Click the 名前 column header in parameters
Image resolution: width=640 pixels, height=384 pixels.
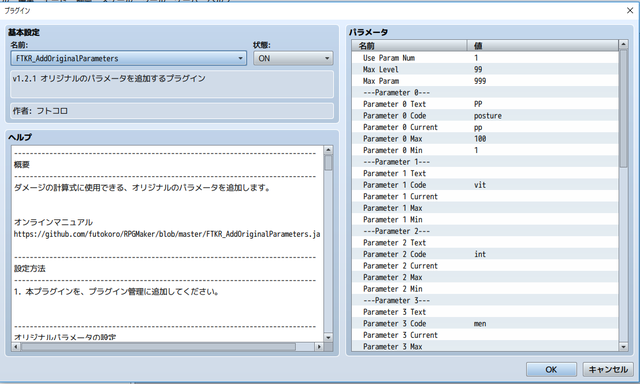[x=409, y=46]
